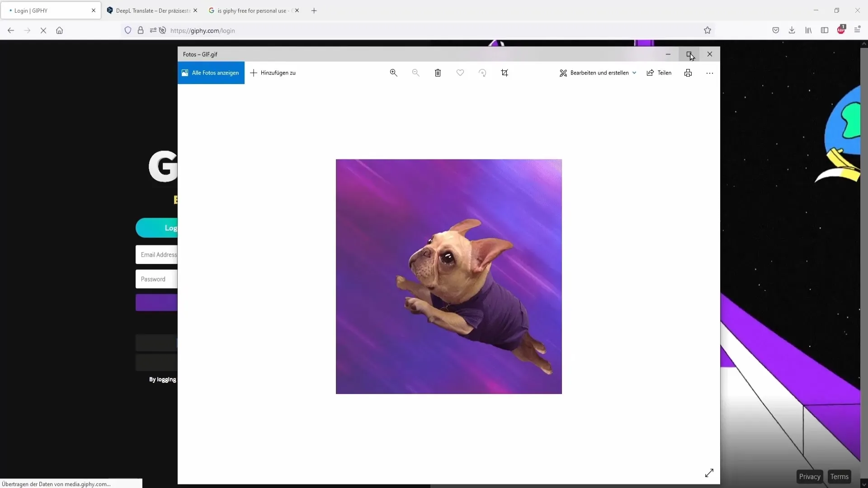The image size is (868, 488).
Task: Toggle the favorite heart icon
Action: pyautogui.click(x=460, y=73)
